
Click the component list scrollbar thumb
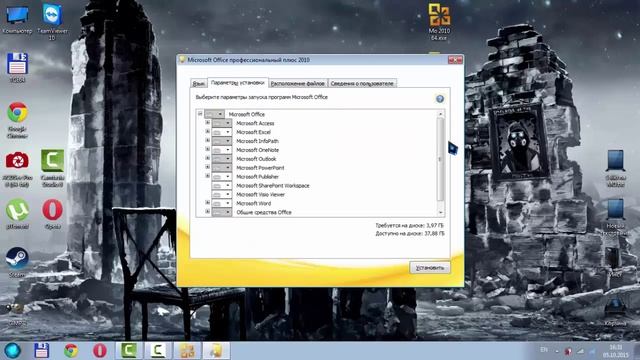(x=440, y=159)
